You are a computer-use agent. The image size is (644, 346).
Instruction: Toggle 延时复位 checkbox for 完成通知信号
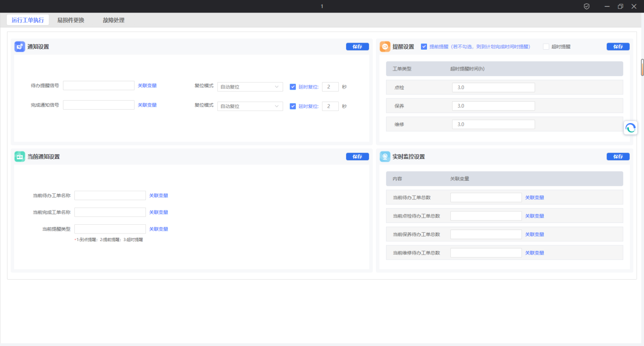pos(293,106)
